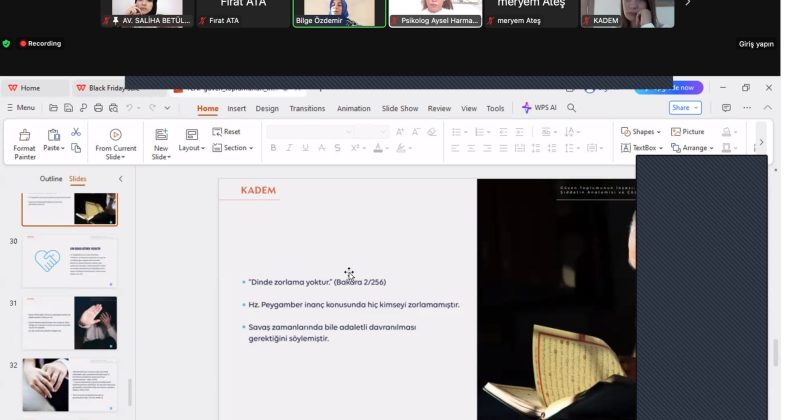Screen dimensions: 785x420
Task: Click the text highlight color swatch
Action: pos(401,148)
